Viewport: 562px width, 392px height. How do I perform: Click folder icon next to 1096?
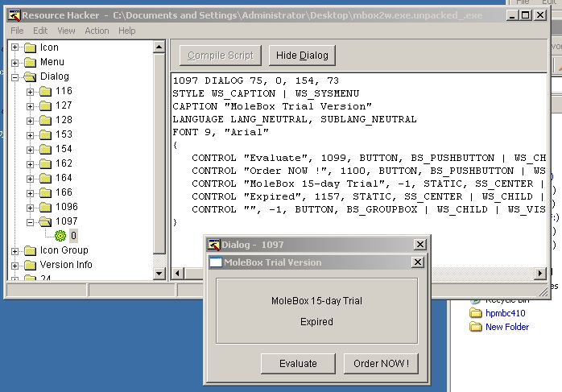tap(46, 207)
